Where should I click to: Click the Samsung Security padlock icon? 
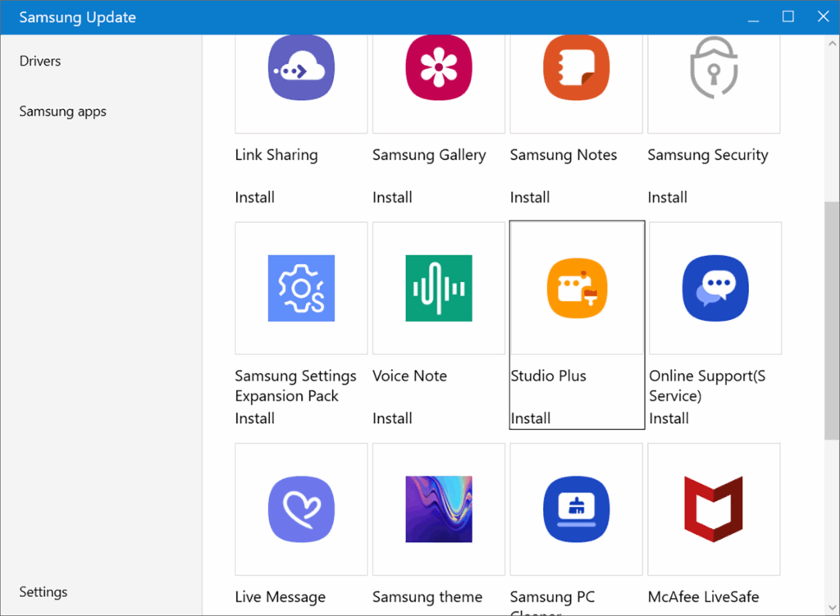pos(714,68)
